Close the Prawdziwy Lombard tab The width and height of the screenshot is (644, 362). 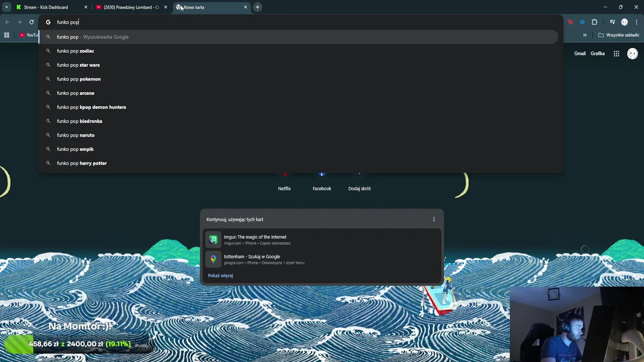166,7
